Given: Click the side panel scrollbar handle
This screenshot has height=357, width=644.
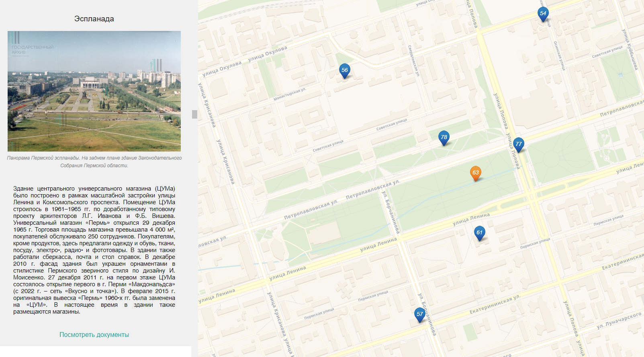Looking at the screenshot, I should [x=194, y=114].
